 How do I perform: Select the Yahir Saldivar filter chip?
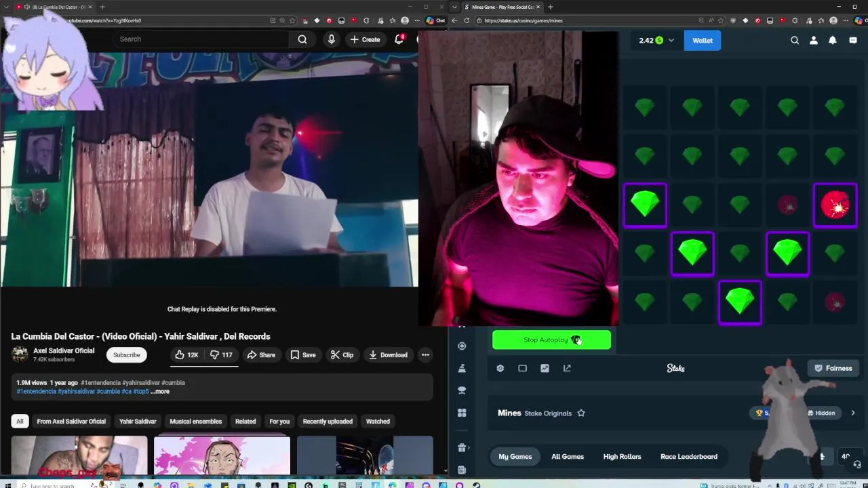[x=138, y=422]
